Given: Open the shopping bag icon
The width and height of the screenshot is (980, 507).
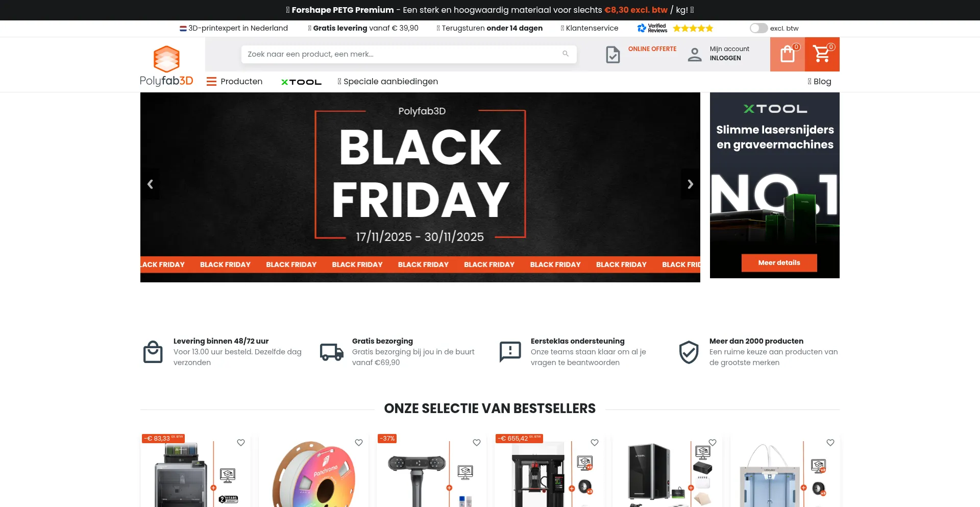Looking at the screenshot, I should click(x=788, y=54).
